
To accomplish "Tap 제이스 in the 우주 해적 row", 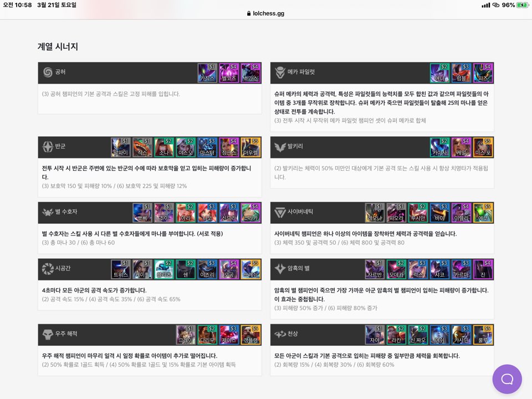I will (229, 335).
